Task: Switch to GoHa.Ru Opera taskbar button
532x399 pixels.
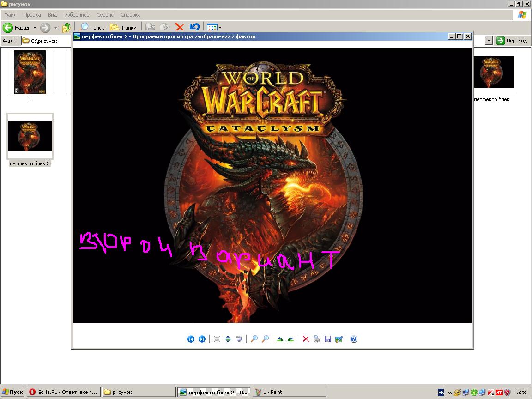Action: coord(63,392)
